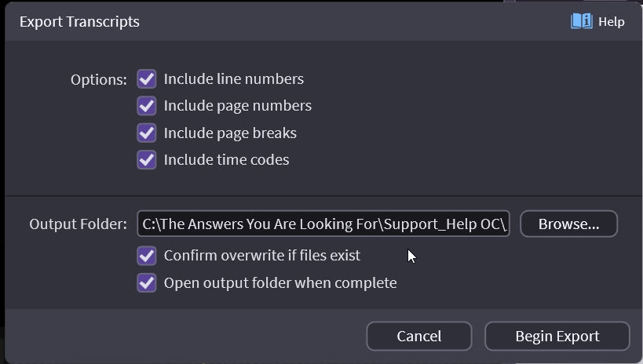The height and width of the screenshot is (364, 643).
Task: Disable the Include page breaks checkbox
Action: 147,133
